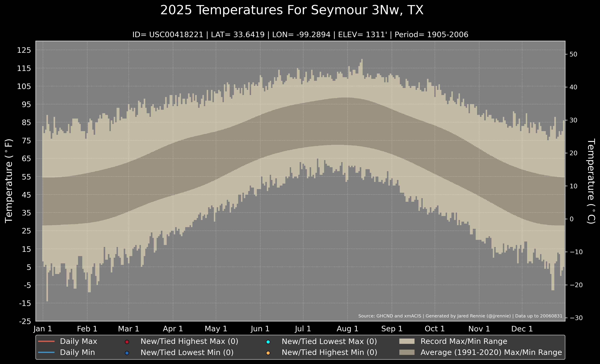Click the 'Aug 1' x-axis label
The image size is (600, 364).
(x=347, y=329)
